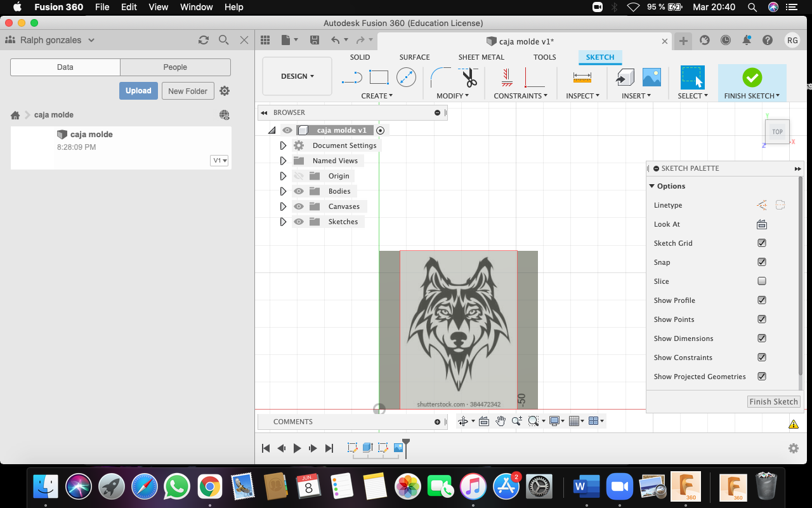Show the Origin folder using its eye

coord(299,176)
